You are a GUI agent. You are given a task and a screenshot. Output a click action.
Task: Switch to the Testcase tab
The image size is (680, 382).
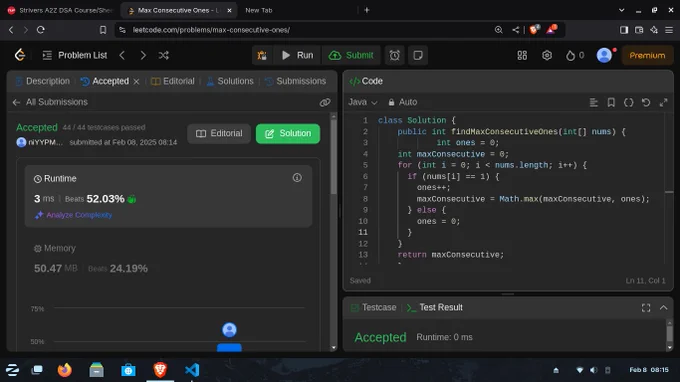(373, 307)
